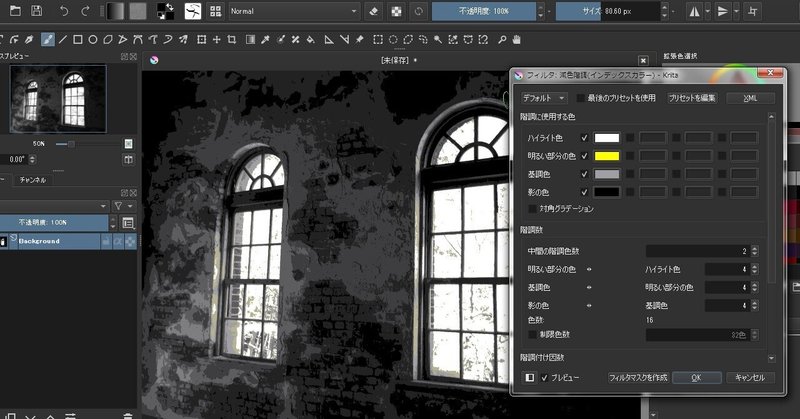Select the Gradient tool

250,39
